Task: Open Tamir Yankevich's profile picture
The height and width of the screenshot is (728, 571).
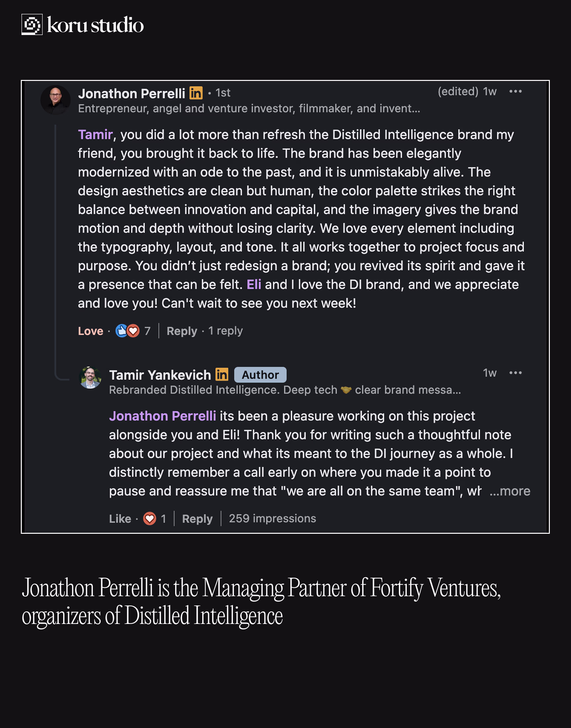Action: (x=90, y=378)
